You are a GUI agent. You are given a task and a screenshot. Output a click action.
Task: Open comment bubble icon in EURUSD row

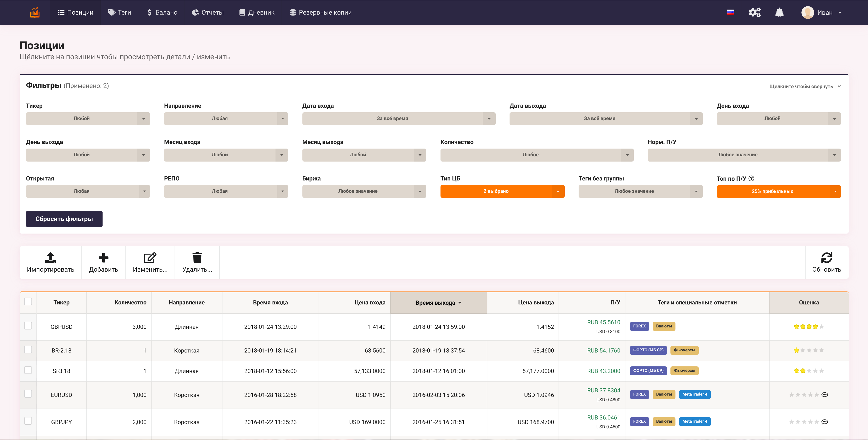pyautogui.click(x=824, y=395)
